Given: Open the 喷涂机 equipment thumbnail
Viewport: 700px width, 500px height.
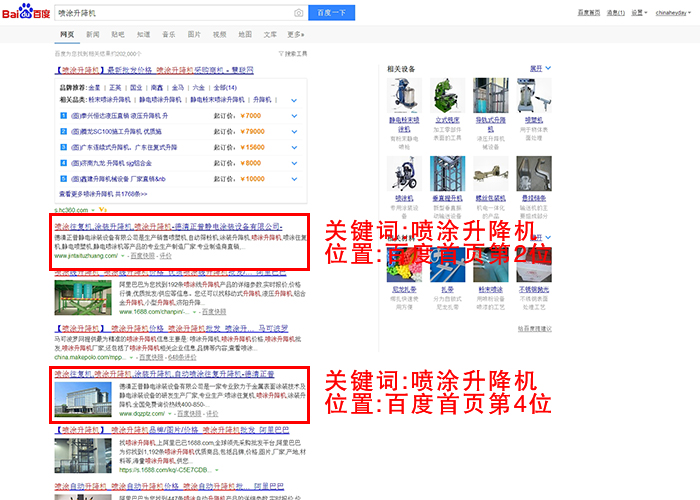Looking at the screenshot, I should [x=404, y=173].
